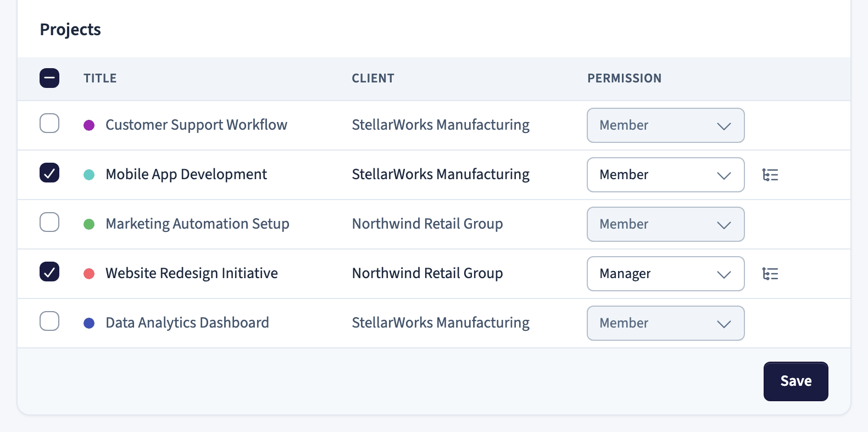Toggle the select-all checkbox in table header

coord(49,78)
